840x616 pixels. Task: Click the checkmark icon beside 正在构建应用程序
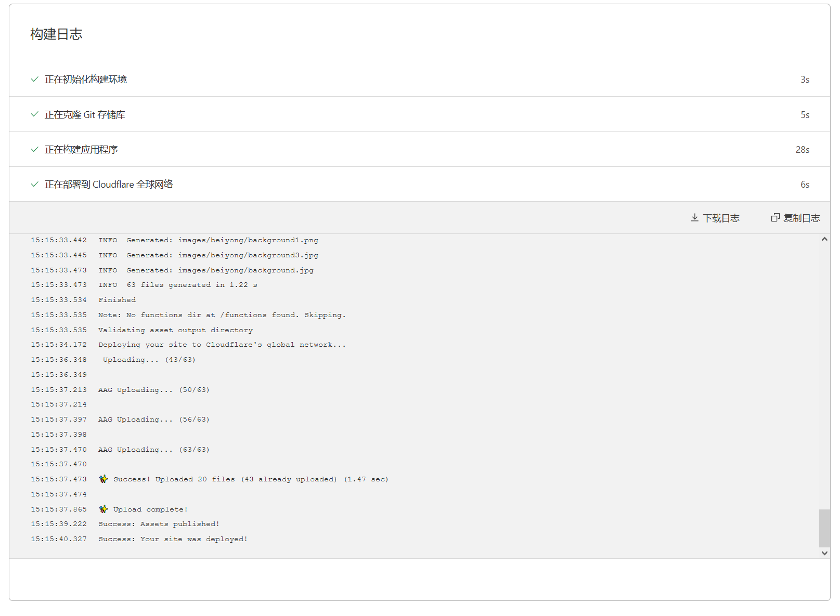click(34, 150)
